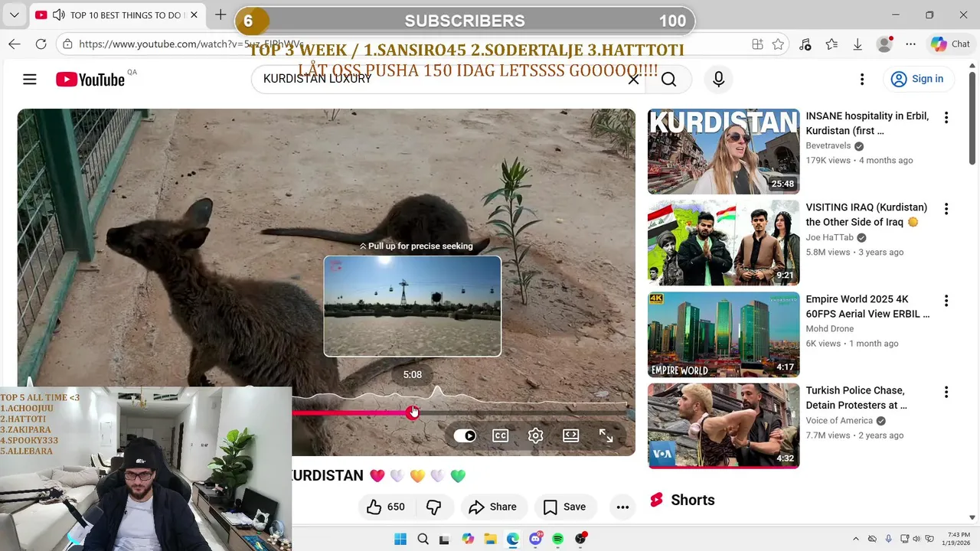Open Spotify from the taskbar
Image resolution: width=980 pixels, height=551 pixels.
557,539
